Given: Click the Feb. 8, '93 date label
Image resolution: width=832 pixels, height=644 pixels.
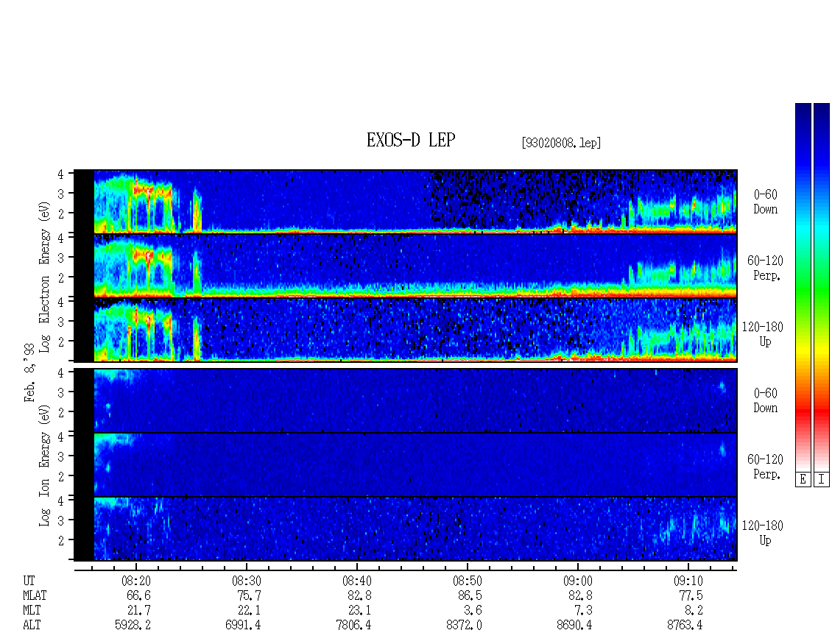Looking at the screenshot, I should (29, 372).
